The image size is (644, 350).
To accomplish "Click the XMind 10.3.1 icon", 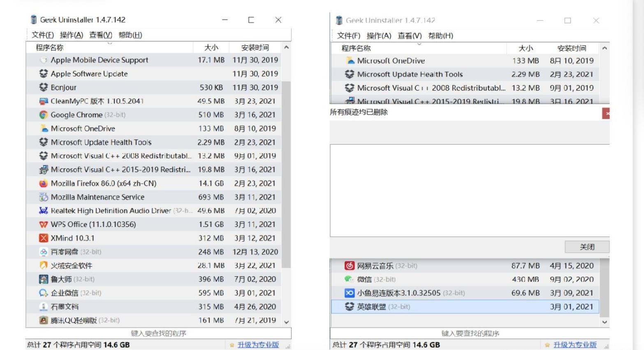I will click(x=44, y=238).
